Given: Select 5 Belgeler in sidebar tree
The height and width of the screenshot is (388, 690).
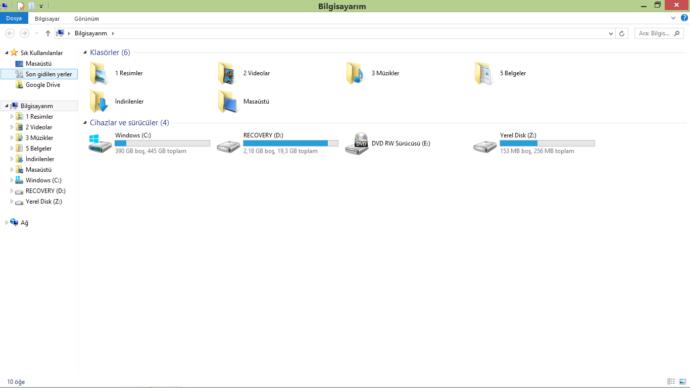Looking at the screenshot, I should (x=38, y=148).
